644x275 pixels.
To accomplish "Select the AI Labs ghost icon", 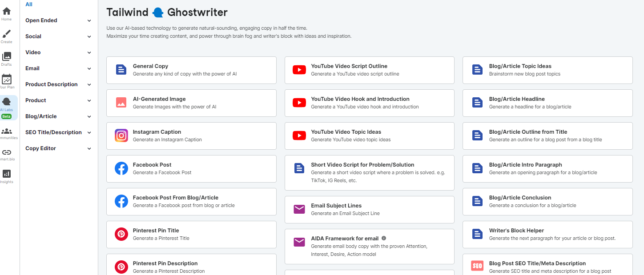I will [x=7, y=103].
